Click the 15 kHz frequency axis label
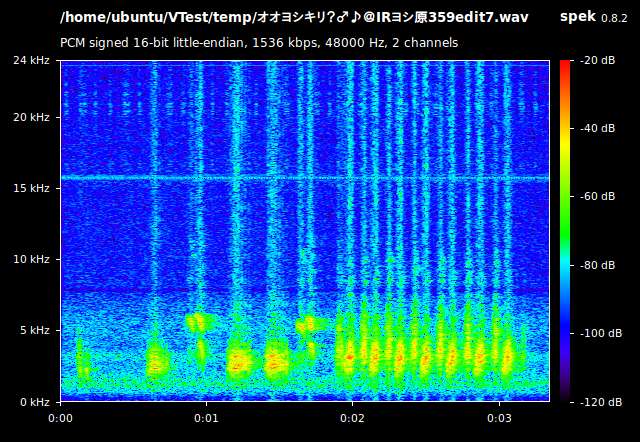 (x=31, y=188)
